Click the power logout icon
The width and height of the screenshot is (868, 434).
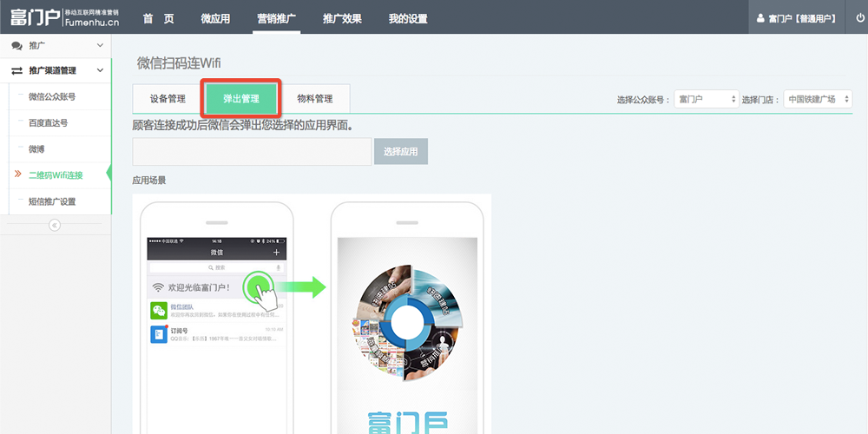click(860, 17)
